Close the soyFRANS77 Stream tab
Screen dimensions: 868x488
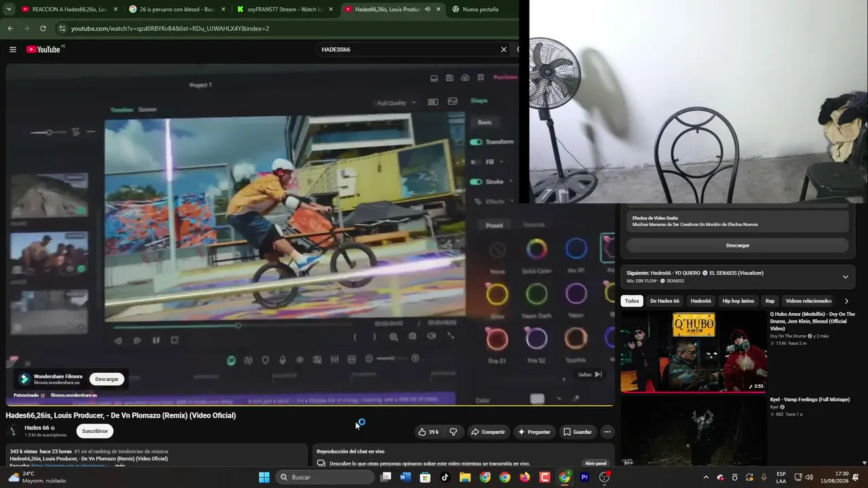pos(331,9)
